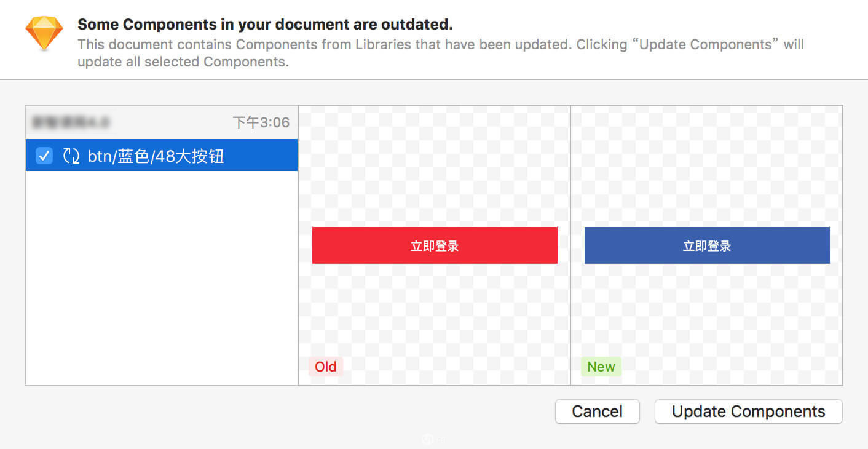Image resolution: width=868 pixels, height=449 pixels.
Task: Confirm with the Update Components button
Action: tap(749, 411)
